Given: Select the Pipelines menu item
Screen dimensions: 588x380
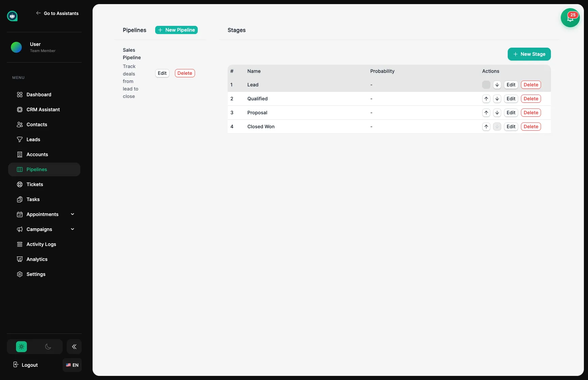Looking at the screenshot, I should click(x=44, y=169).
